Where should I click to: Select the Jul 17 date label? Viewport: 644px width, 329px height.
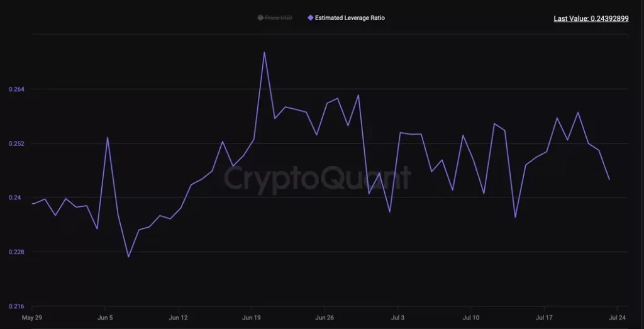(x=544, y=318)
